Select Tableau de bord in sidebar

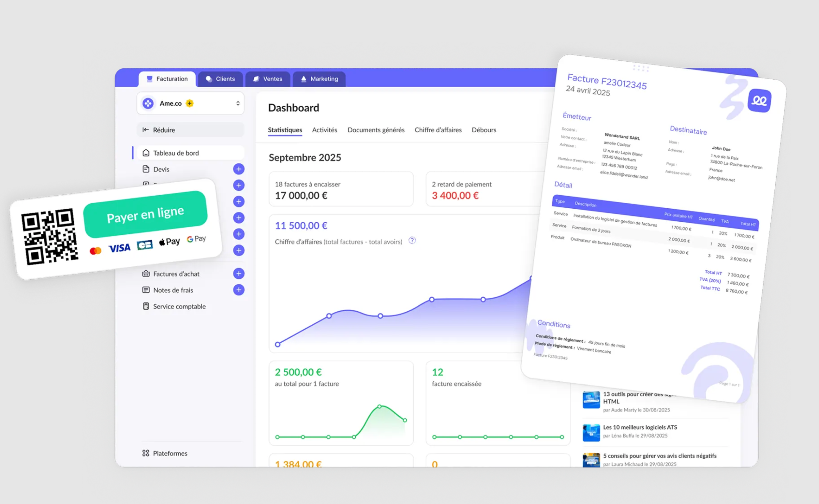click(x=176, y=153)
